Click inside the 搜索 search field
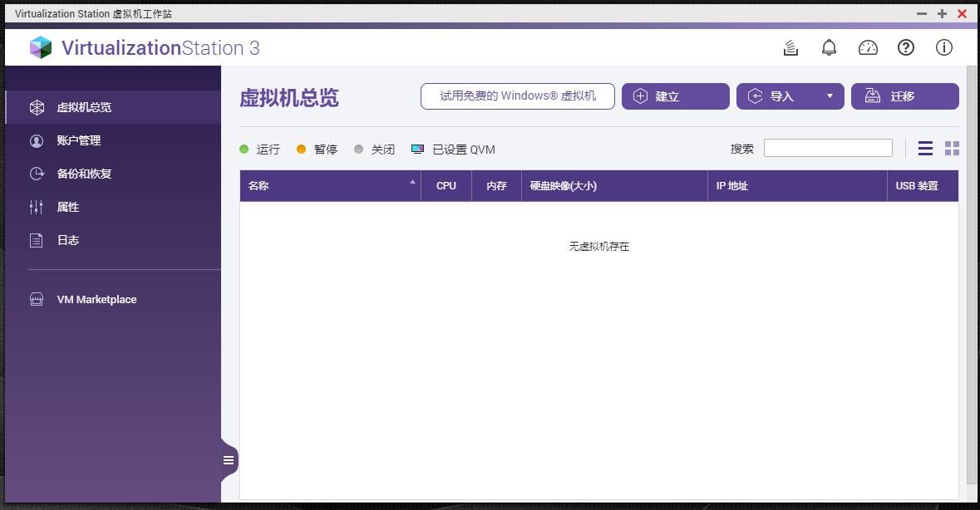980x510 pixels. coord(828,148)
